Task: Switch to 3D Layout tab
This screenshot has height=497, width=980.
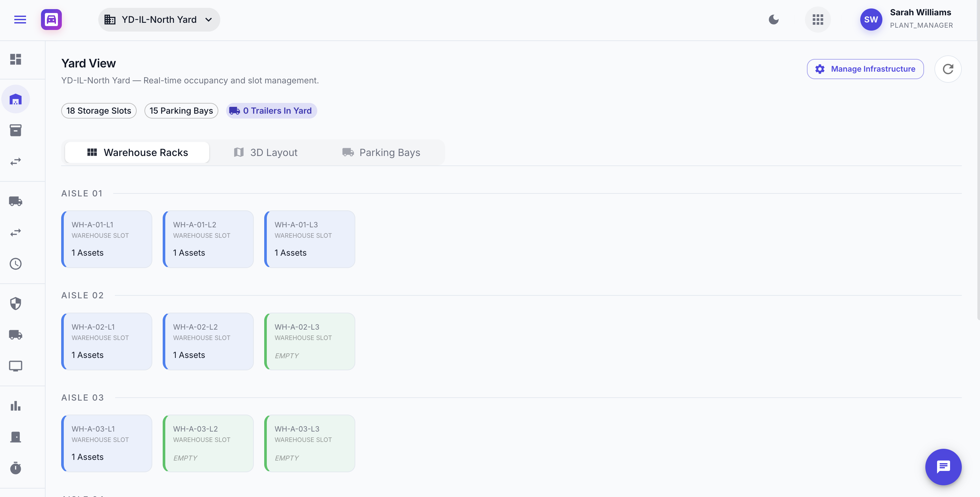Action: 265,152
